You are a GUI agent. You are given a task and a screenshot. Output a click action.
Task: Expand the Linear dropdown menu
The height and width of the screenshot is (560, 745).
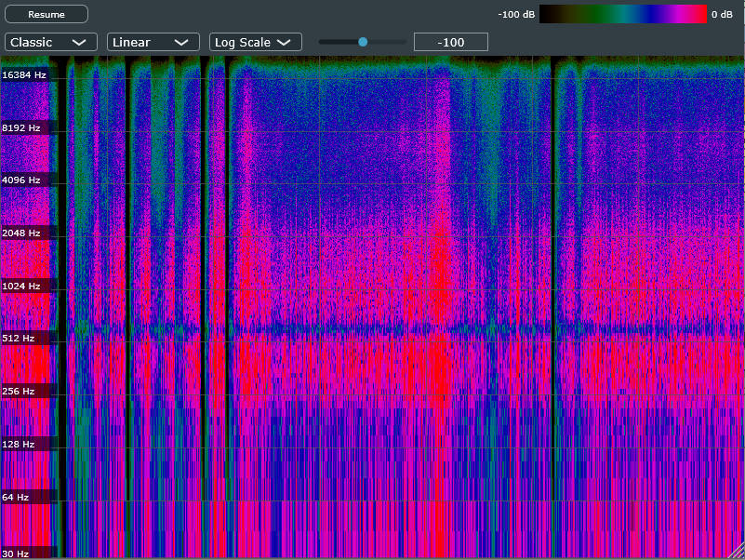(x=153, y=42)
